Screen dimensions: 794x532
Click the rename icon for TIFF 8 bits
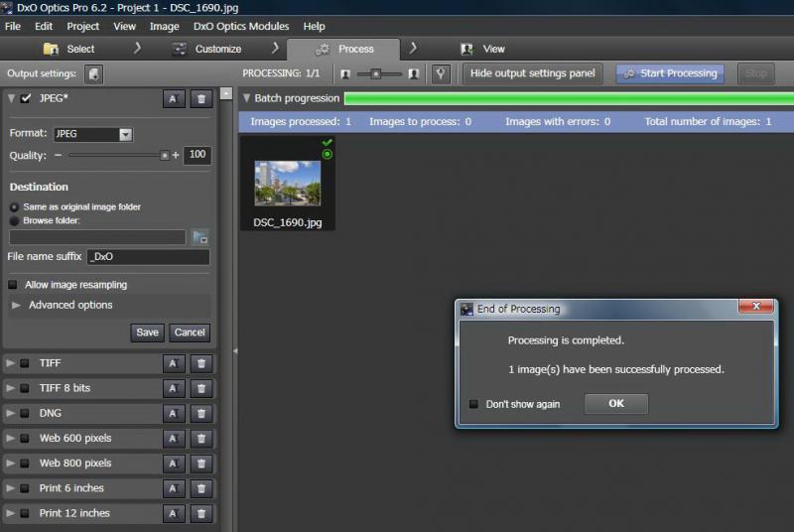[x=173, y=388]
